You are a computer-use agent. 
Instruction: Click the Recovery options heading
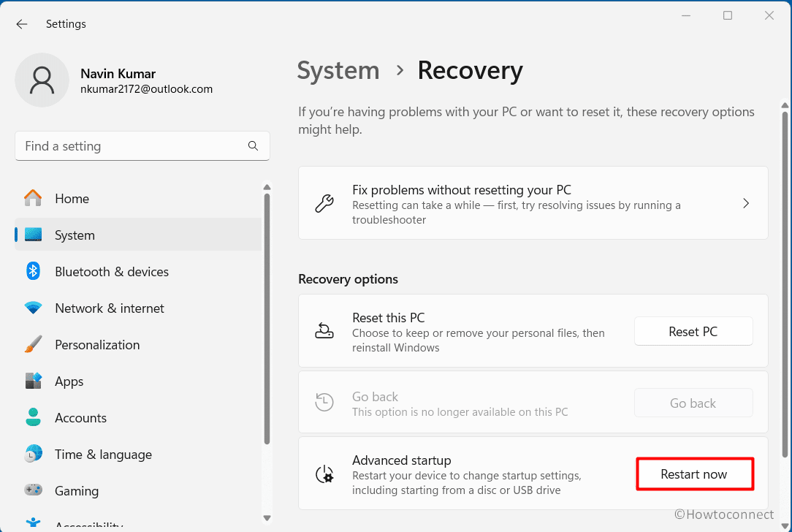point(348,279)
